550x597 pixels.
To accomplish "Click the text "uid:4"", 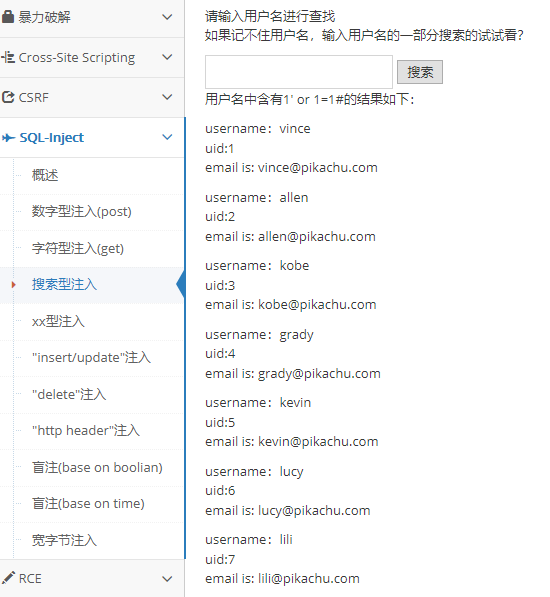I will [x=220, y=354].
